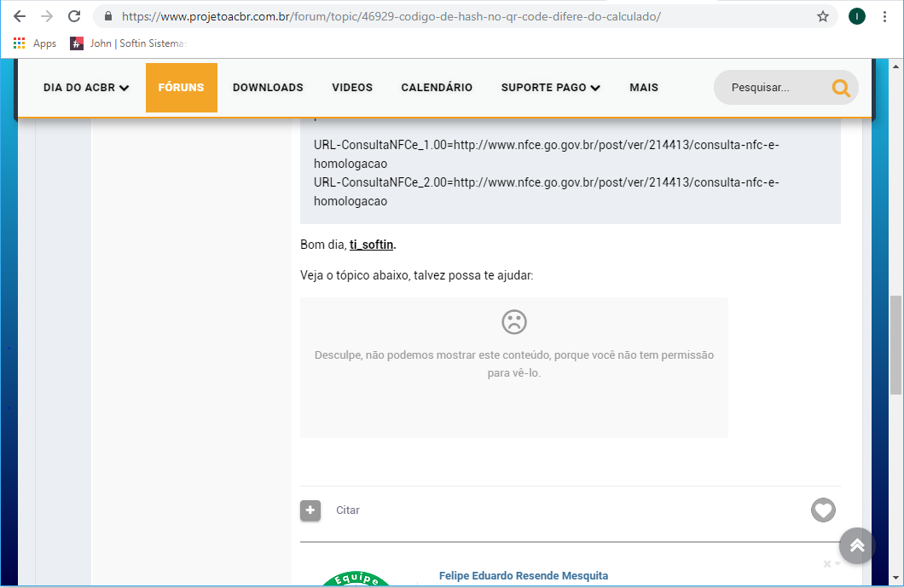Click the orange search magnifier icon
This screenshot has width=904, height=588.
coord(841,88)
